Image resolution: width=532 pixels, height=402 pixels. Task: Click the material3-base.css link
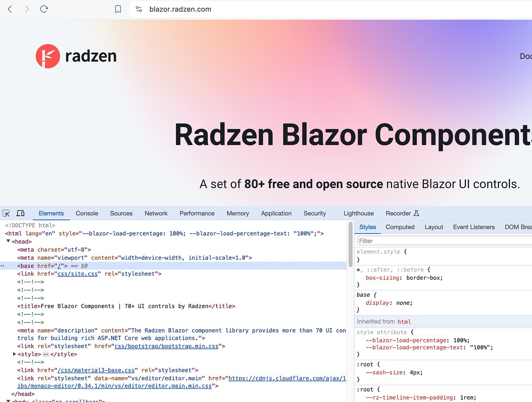pyautogui.click(x=96, y=370)
